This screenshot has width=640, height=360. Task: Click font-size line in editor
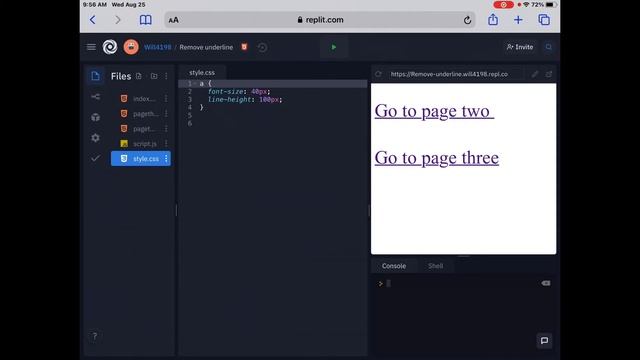click(239, 91)
